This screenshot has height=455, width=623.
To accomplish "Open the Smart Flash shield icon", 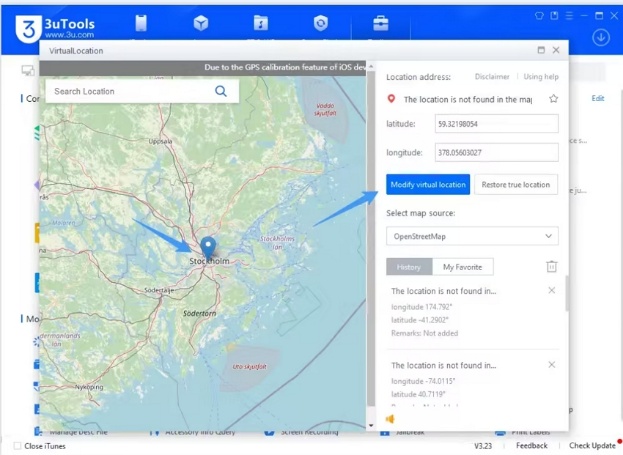I will (321, 23).
